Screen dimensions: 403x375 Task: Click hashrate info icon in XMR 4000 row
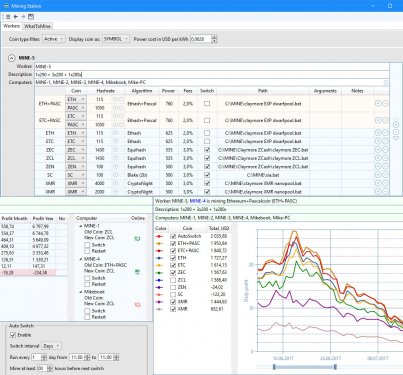(x=115, y=183)
